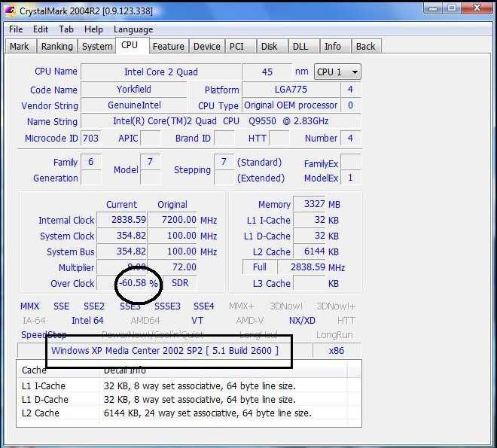The width and height of the screenshot is (497, 448).
Task: Switch to the Feature tab
Action: [x=169, y=46]
